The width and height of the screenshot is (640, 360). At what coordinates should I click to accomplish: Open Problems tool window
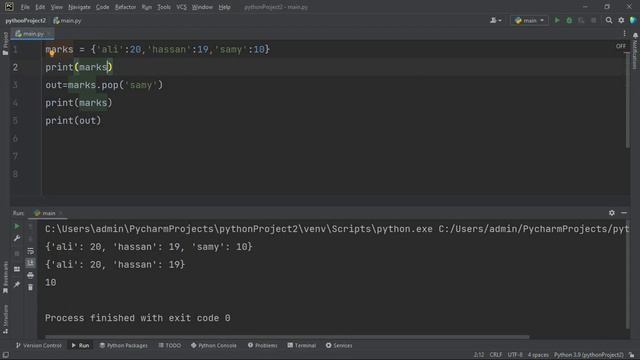pos(262,345)
